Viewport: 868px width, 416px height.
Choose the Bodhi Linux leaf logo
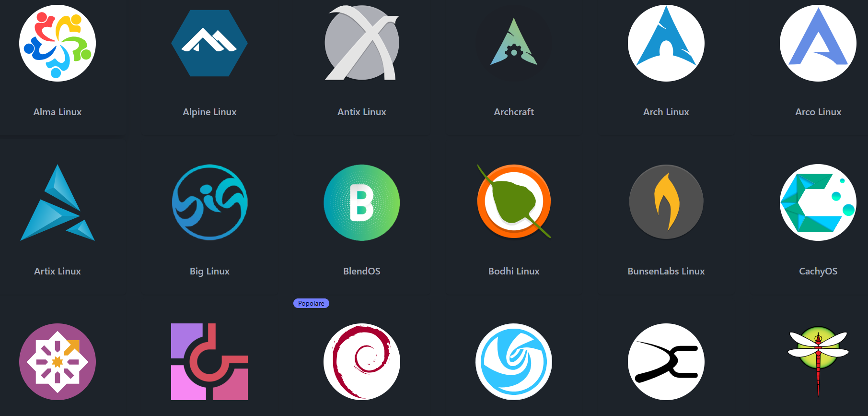pos(514,202)
